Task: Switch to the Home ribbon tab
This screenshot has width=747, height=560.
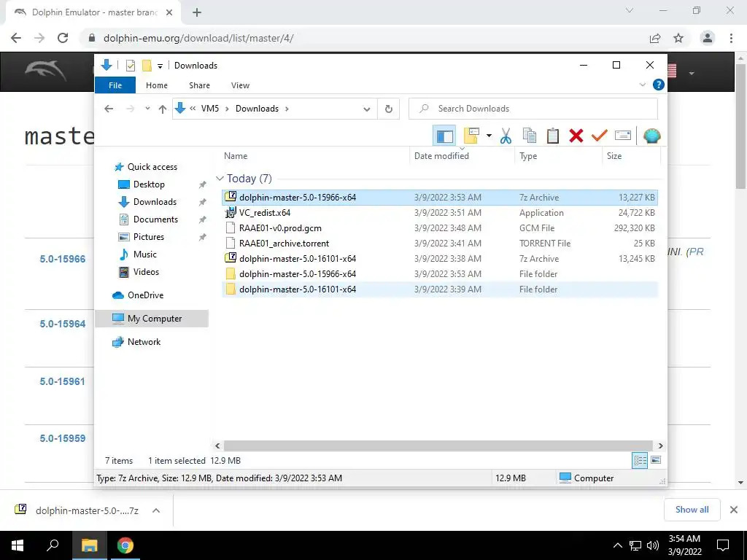Action: pyautogui.click(x=157, y=85)
